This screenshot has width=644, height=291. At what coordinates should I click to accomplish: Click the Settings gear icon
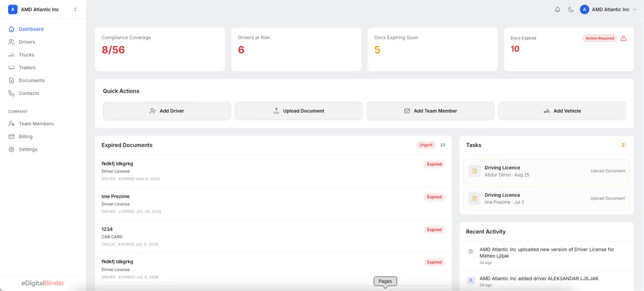11,150
